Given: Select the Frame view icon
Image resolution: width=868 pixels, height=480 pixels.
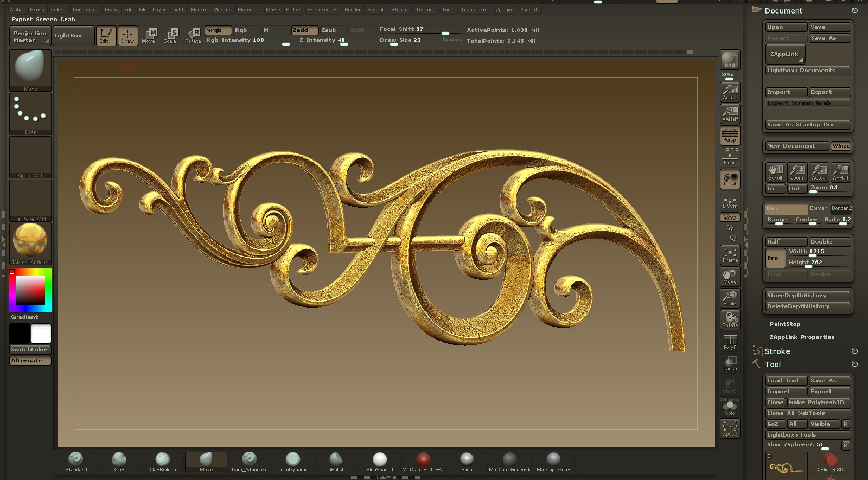Looking at the screenshot, I should click(730, 255).
